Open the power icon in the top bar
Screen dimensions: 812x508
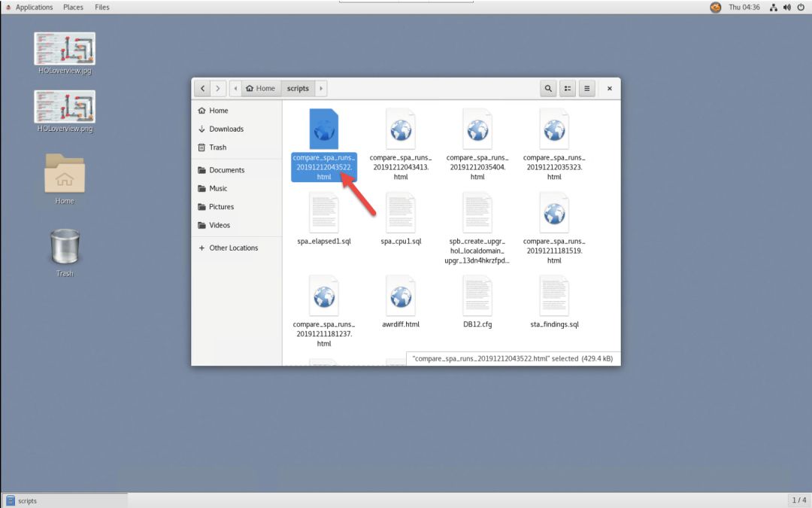(x=801, y=8)
